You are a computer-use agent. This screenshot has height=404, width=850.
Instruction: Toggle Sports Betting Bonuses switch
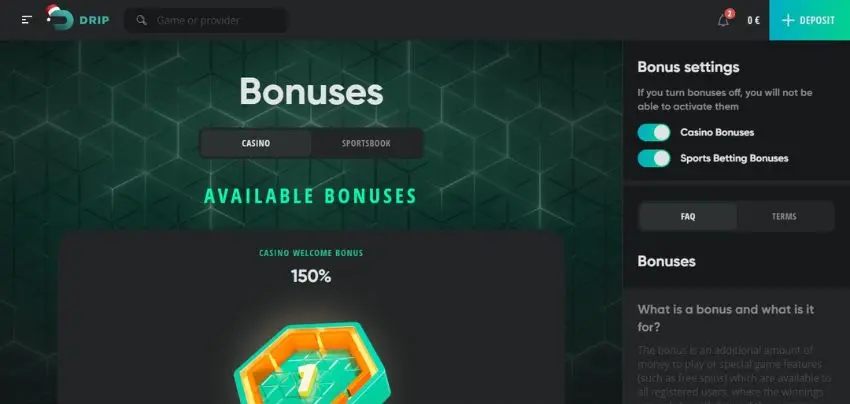click(654, 158)
